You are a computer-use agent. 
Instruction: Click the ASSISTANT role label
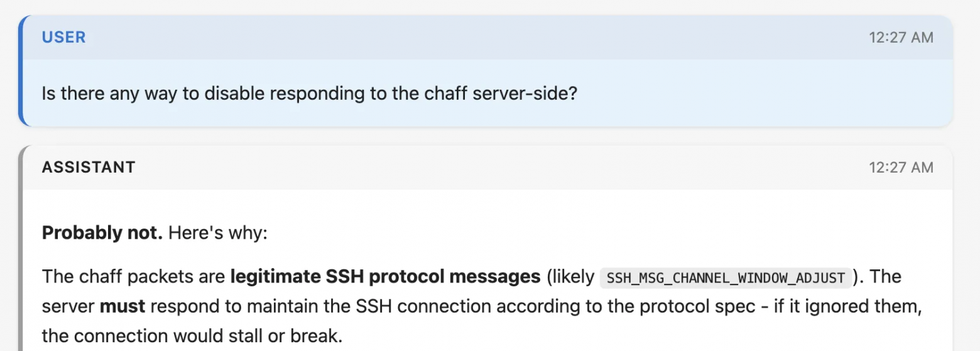pyautogui.click(x=89, y=167)
